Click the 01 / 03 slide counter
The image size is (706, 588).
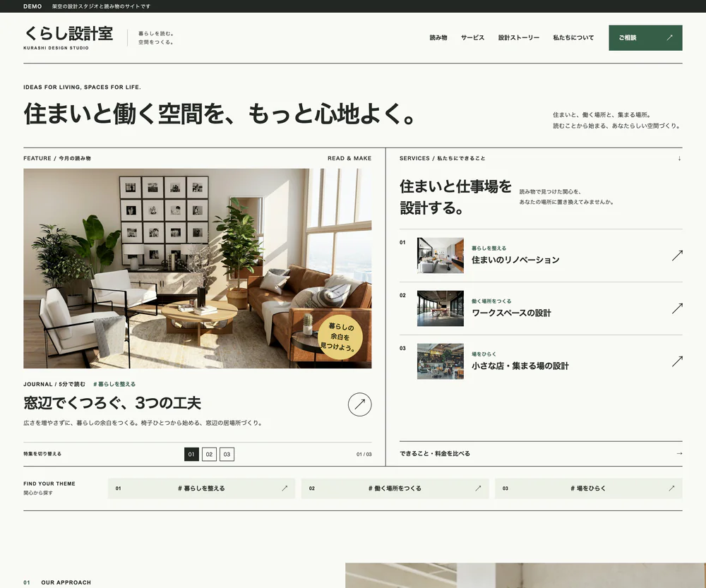click(364, 455)
